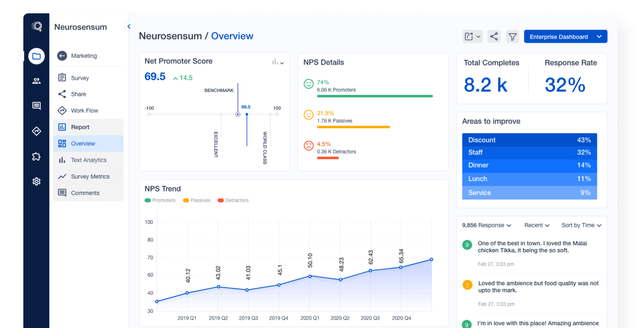Click the Text Analytics bar chart icon
Image resolution: width=644 pixels, height=328 pixels.
coord(62,160)
